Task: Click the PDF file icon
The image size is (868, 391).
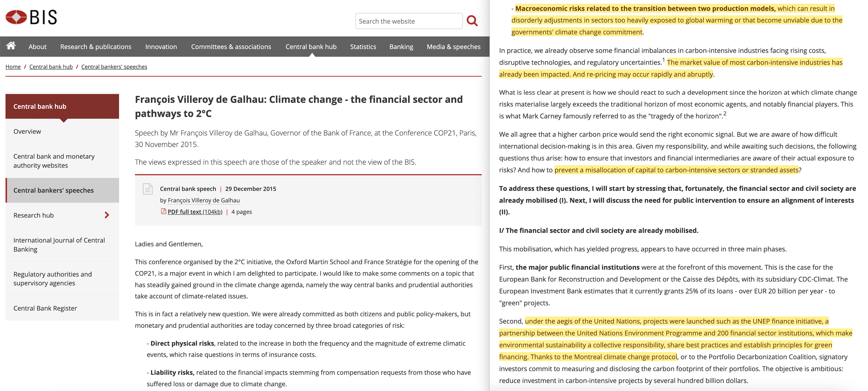Action: point(163,212)
